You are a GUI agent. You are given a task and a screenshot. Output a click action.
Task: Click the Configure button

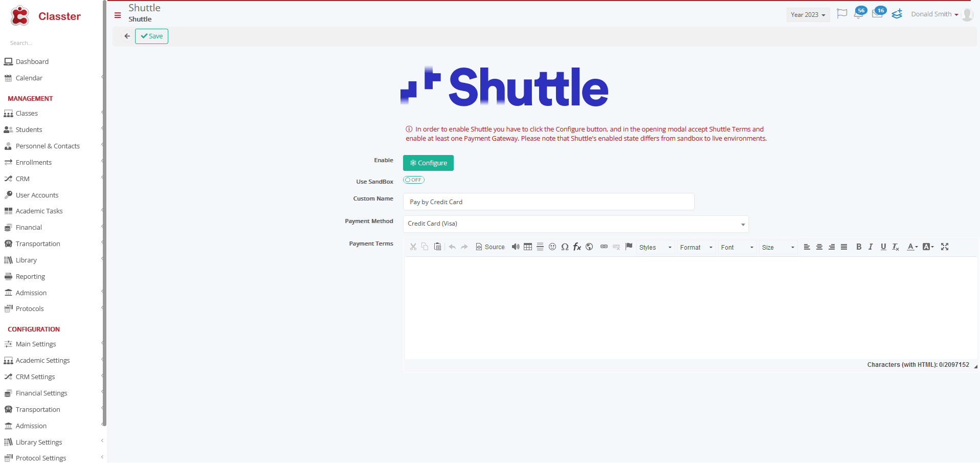click(x=428, y=163)
